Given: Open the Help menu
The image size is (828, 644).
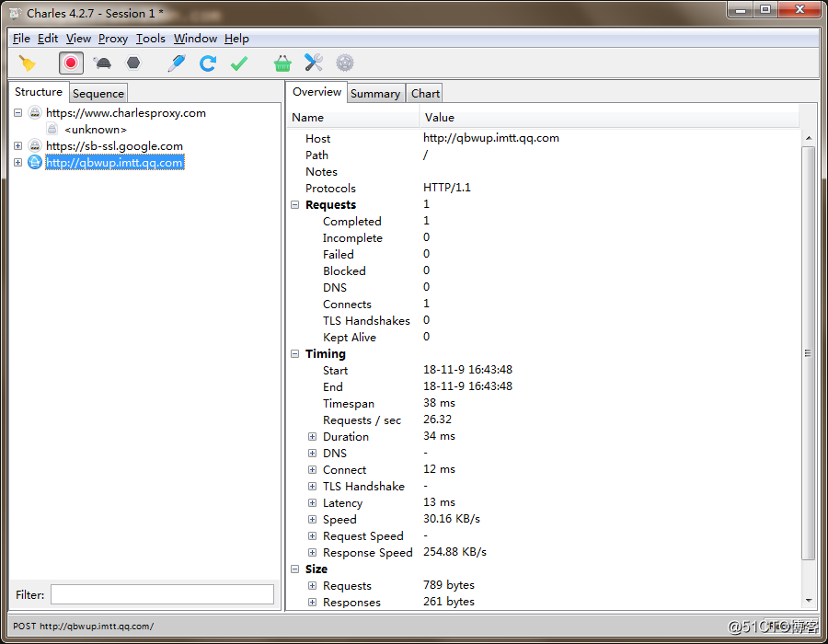Looking at the screenshot, I should pyautogui.click(x=236, y=39).
